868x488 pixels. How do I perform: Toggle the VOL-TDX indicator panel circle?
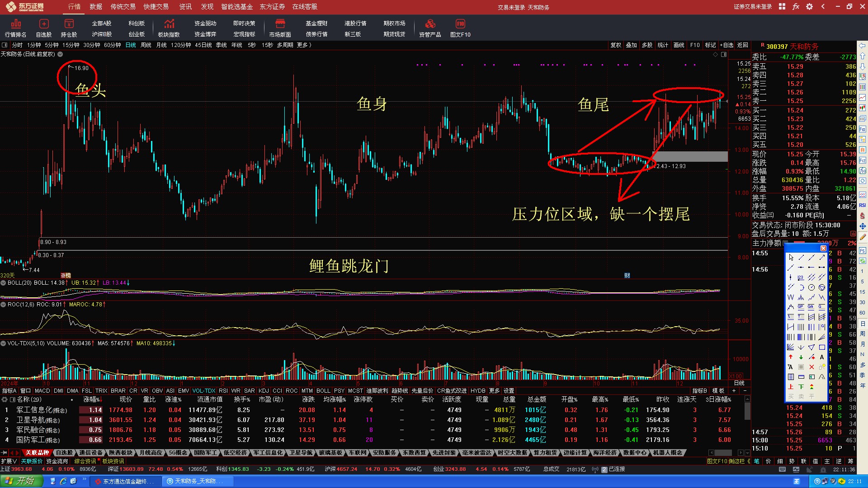coord(3,343)
